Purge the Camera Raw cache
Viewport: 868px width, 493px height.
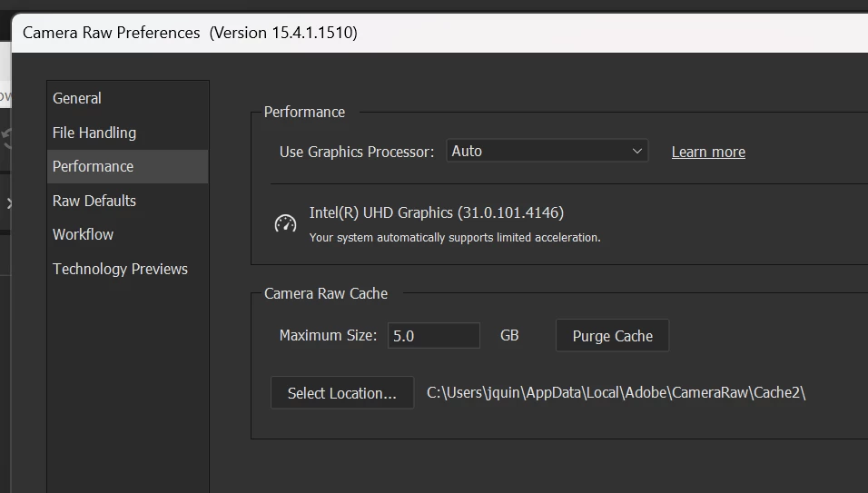tap(612, 336)
